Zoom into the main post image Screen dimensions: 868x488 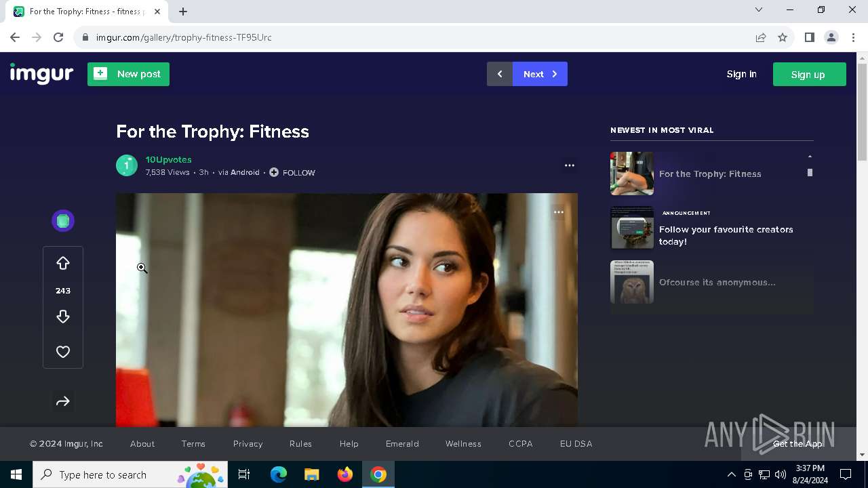click(x=347, y=310)
